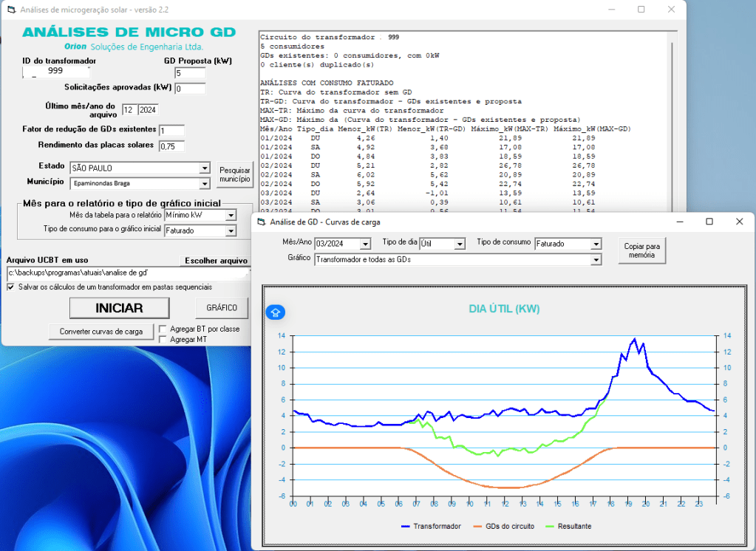Close the Curvas de carga window
Viewport: 756px width, 551px height.
pos(739,222)
